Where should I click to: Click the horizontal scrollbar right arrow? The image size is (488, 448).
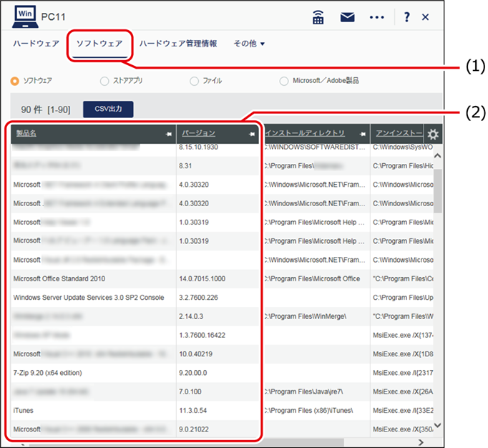[x=421, y=442]
